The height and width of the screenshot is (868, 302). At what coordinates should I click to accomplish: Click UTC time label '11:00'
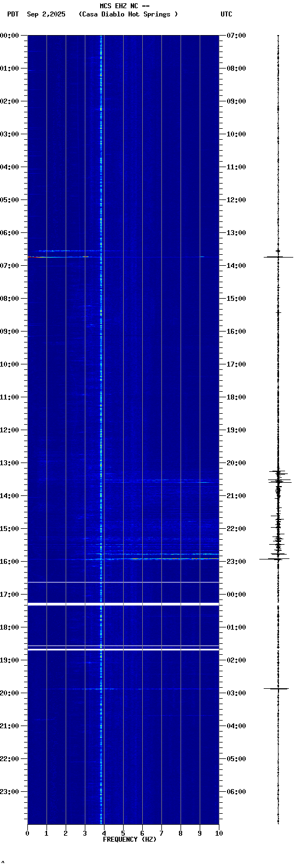[236, 167]
